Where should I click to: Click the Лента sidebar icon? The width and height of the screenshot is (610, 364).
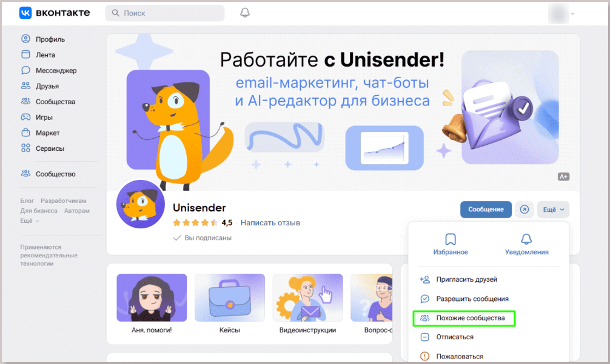point(25,55)
